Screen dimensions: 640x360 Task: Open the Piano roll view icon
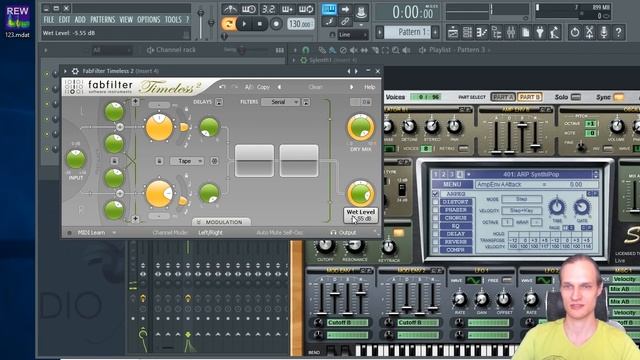[x=482, y=32]
